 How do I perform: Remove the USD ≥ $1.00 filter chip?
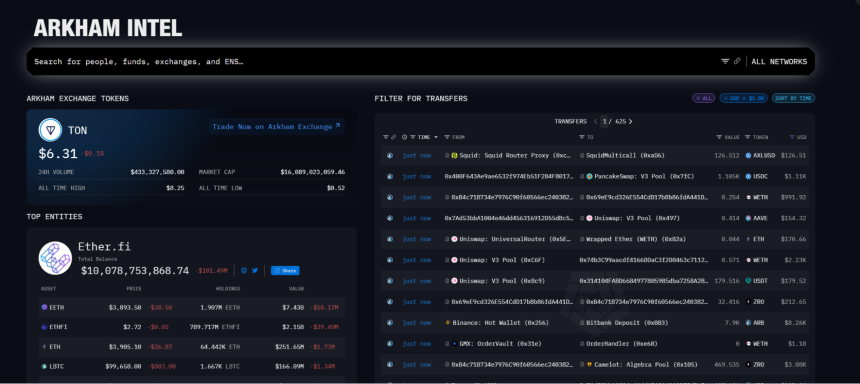743,98
